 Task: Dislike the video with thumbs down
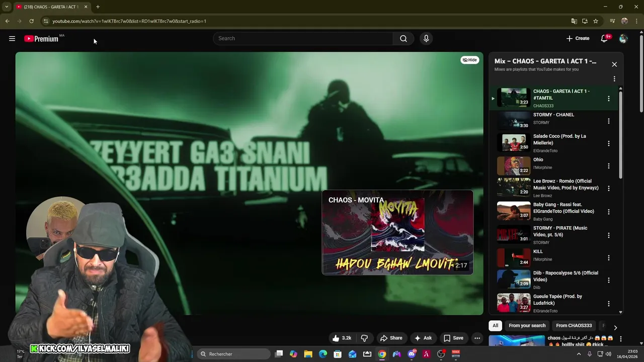[x=364, y=338]
